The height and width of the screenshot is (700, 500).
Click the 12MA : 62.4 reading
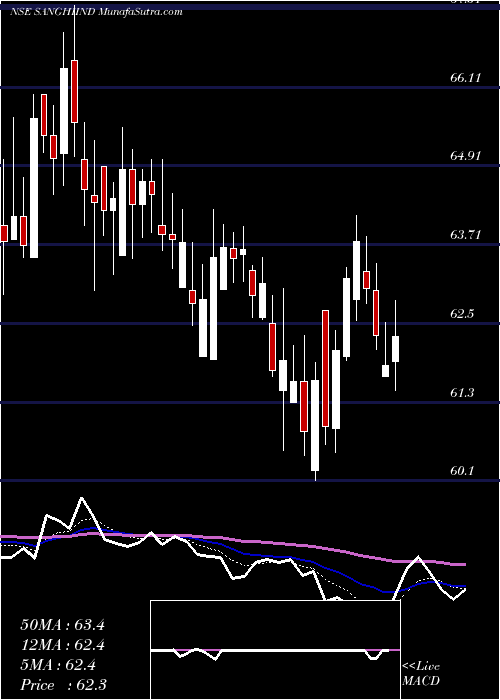coord(62,645)
